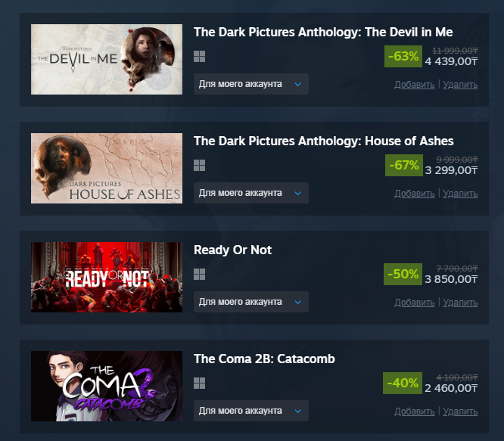Expand account dropdown for House of Ashes

251,193
